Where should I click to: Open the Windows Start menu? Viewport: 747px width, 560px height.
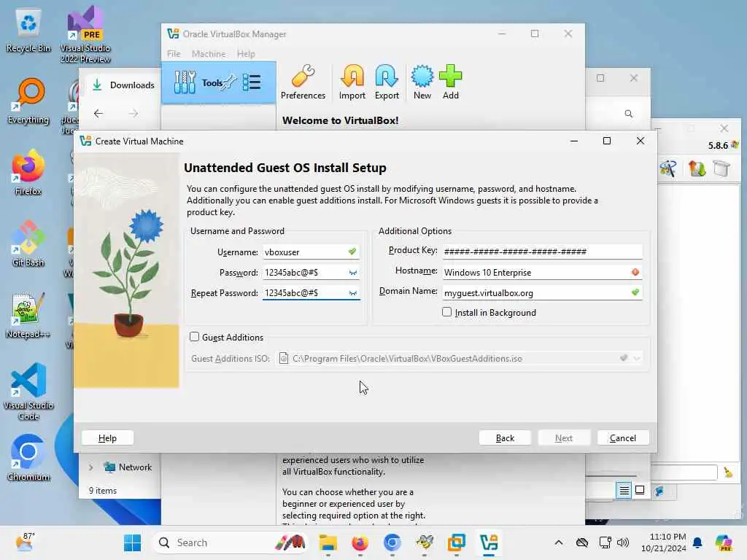tap(133, 542)
